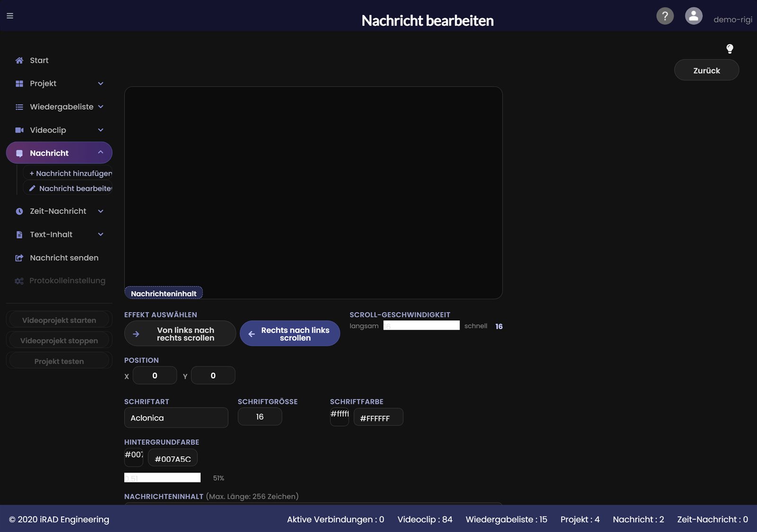The width and height of the screenshot is (757, 532).
Task: Expand the Videoclip submenu chevron
Action: 100,130
